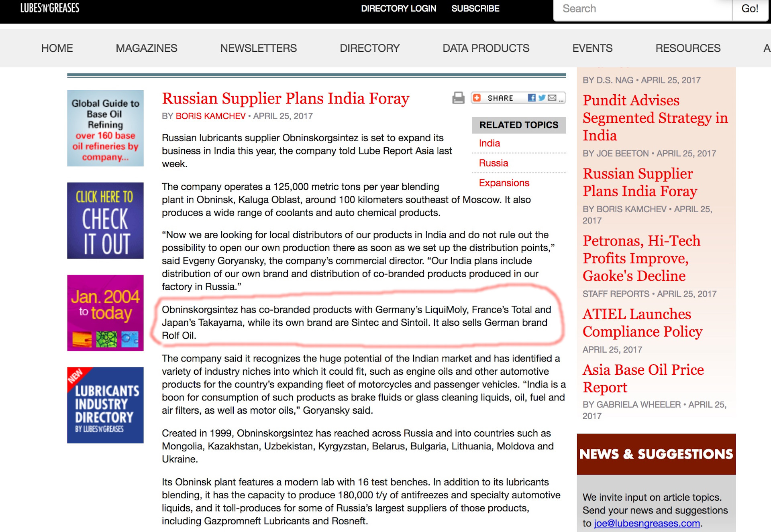Click Global Guide to Base Oil Refining ad
Screen dimensions: 771x532
[105, 128]
